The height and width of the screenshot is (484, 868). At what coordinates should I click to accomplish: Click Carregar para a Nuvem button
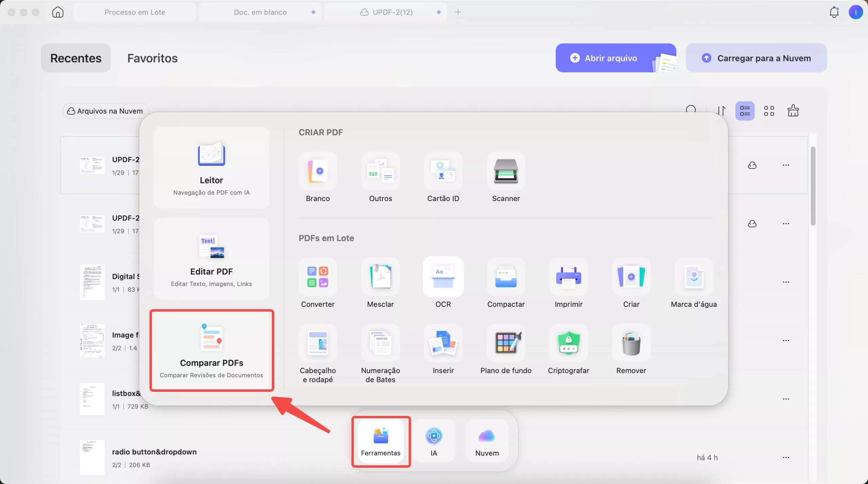coord(756,58)
